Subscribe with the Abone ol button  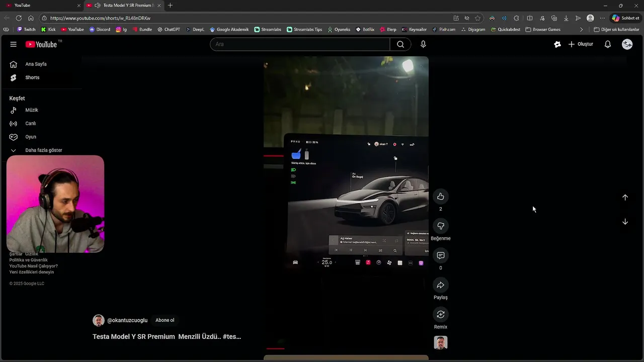(x=165, y=320)
